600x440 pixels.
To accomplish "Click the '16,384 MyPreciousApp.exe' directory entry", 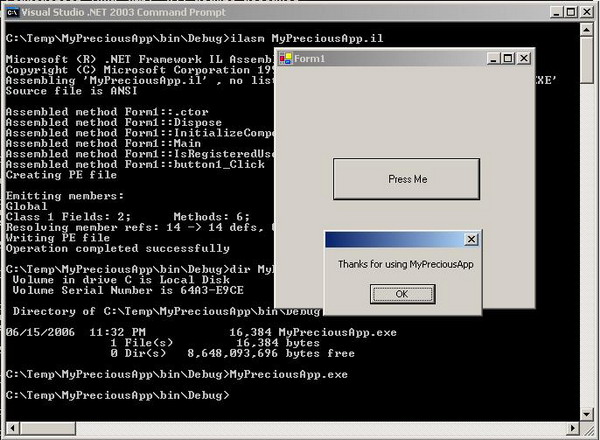I will (x=313, y=332).
